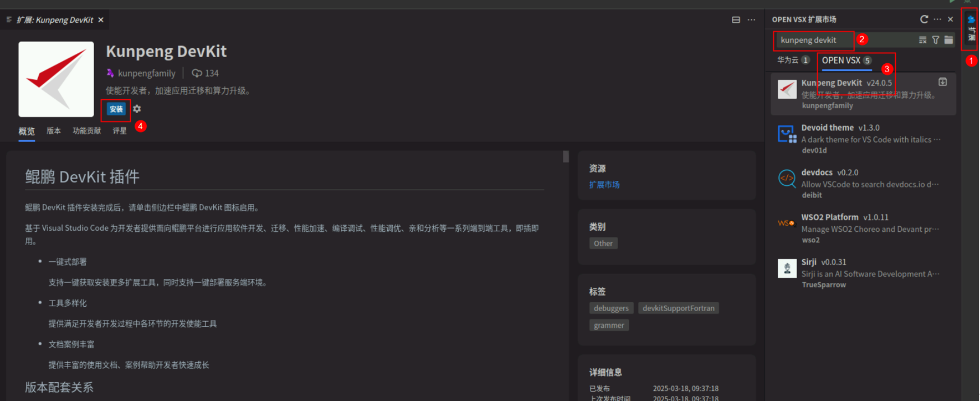
Task: Click the 文档案例丰富 bullet text
Action: tap(71, 344)
